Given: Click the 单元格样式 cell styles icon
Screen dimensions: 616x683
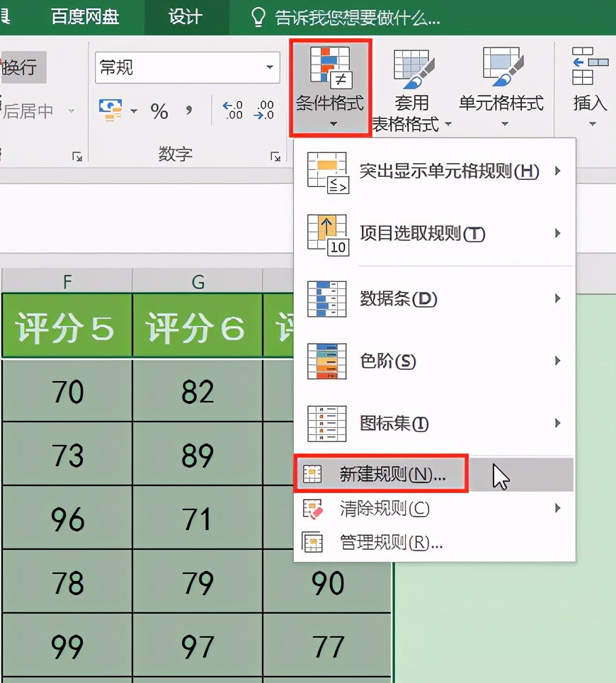Looking at the screenshot, I should pyautogui.click(x=503, y=67).
